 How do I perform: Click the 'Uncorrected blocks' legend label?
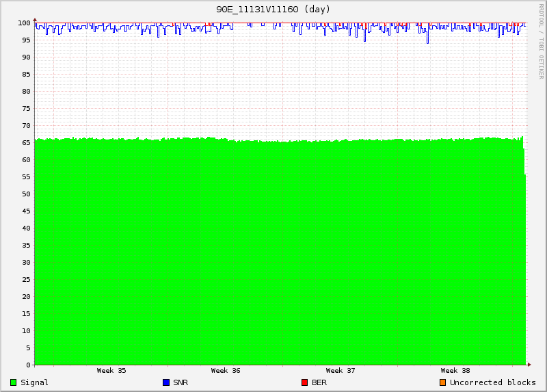(x=492, y=382)
